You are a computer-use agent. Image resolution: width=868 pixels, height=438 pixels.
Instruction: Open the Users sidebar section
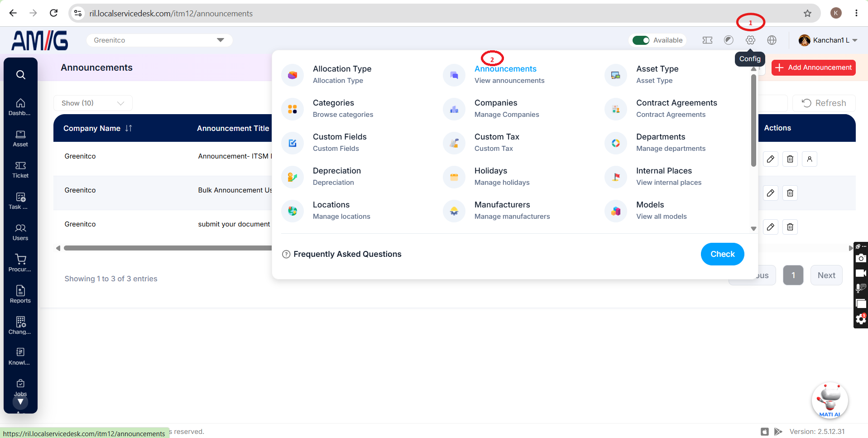point(20,232)
